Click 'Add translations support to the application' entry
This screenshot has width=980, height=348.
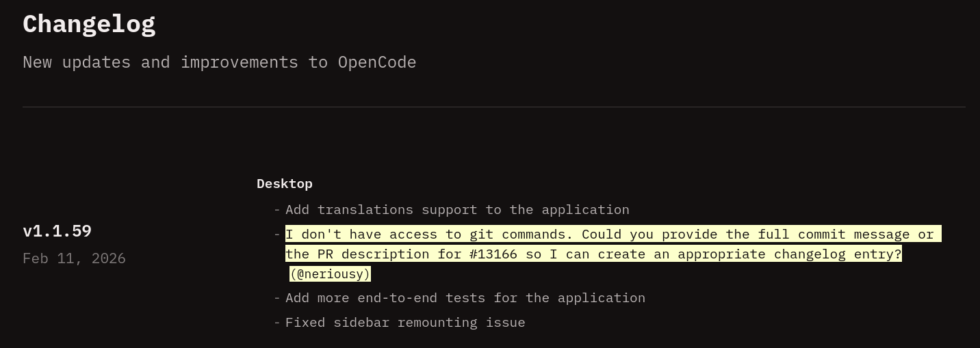[x=457, y=210]
